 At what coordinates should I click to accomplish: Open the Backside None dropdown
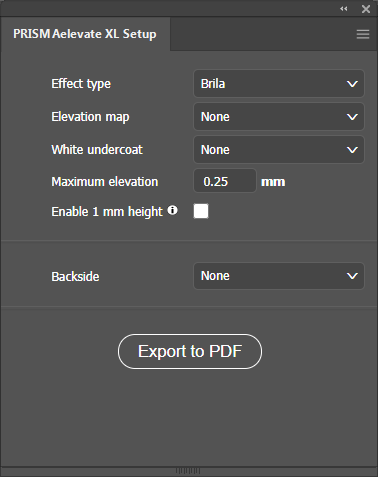click(x=279, y=276)
